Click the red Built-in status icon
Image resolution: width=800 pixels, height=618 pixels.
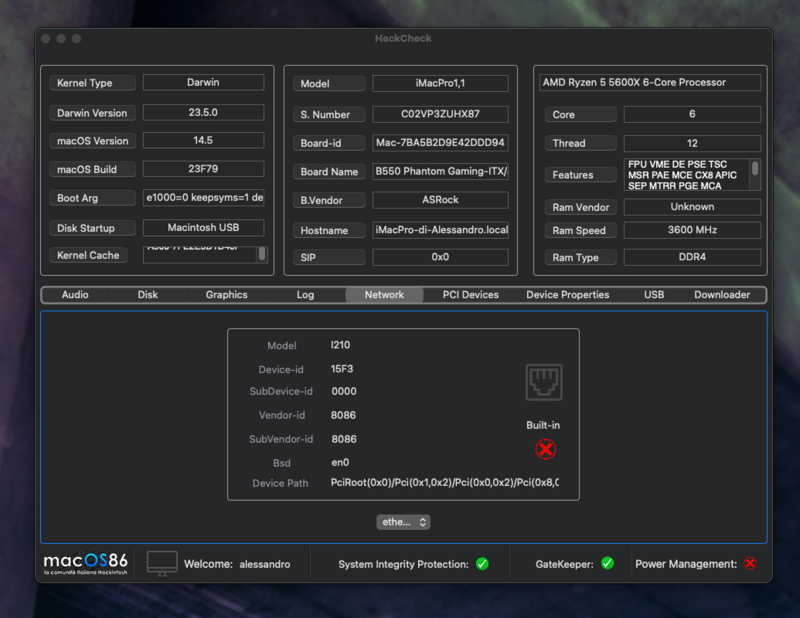coord(545,449)
